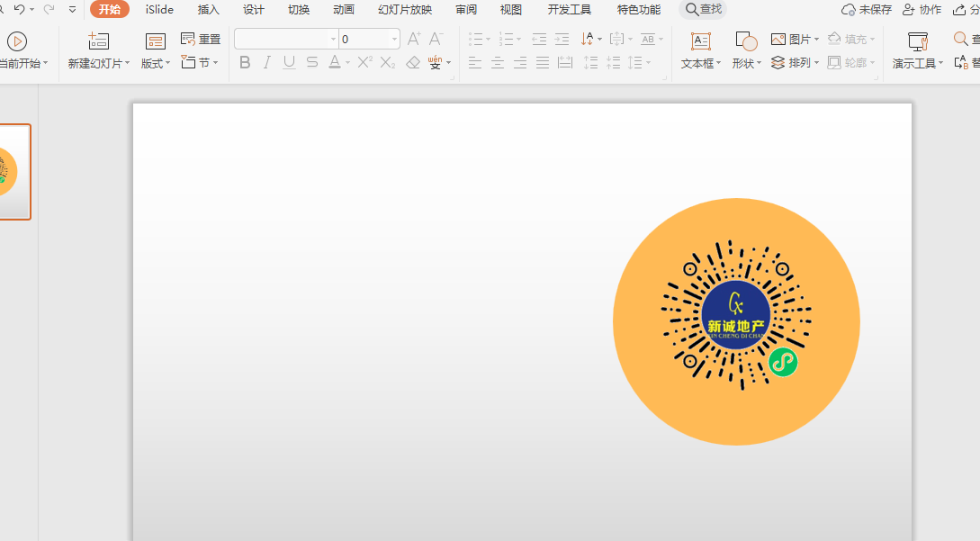
Task: Toggle strikethrough formatting
Action: click(312, 62)
